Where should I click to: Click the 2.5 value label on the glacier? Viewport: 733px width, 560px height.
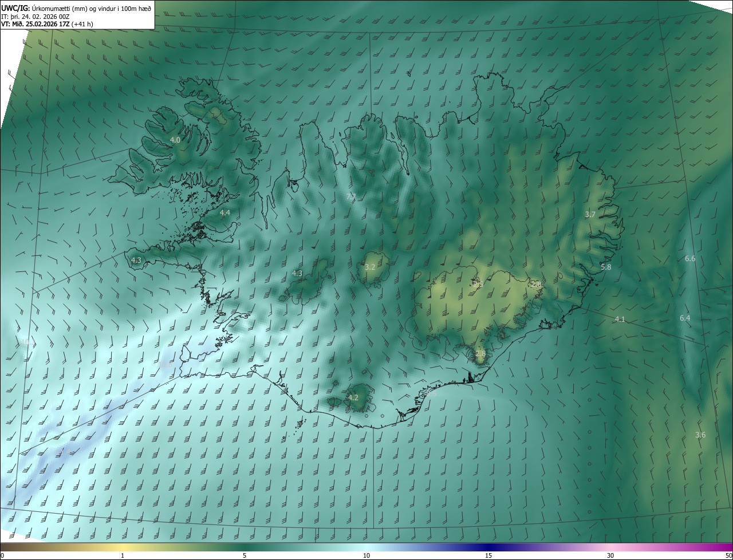tap(478, 284)
